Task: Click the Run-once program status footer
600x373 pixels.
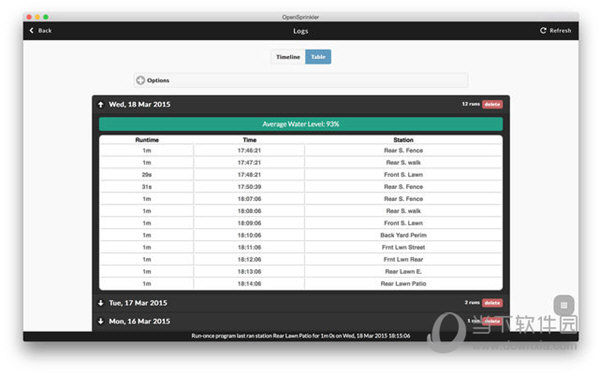Action: pyautogui.click(x=301, y=336)
